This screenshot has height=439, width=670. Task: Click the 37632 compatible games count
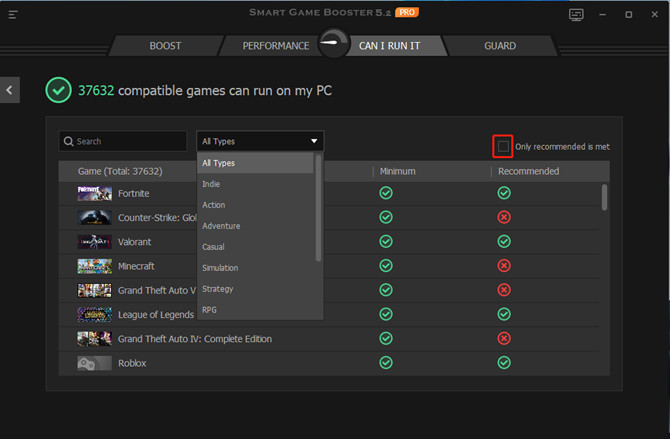point(96,90)
